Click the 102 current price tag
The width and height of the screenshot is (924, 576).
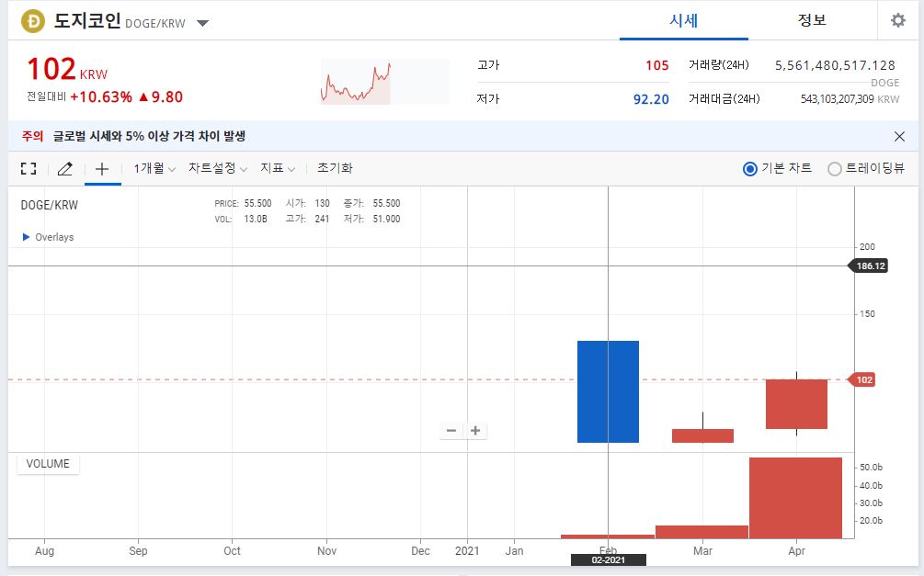862,380
